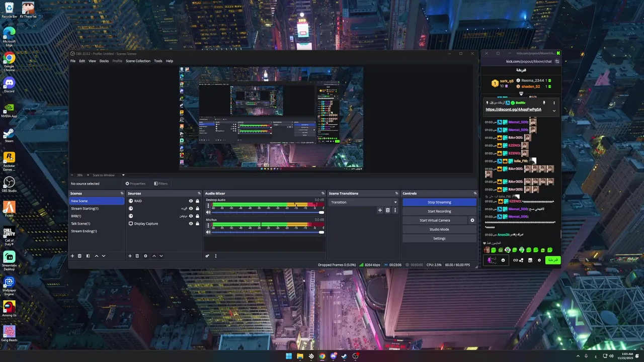
Task: Collapse pinned message chevron in Kick chat
Action: (554, 111)
